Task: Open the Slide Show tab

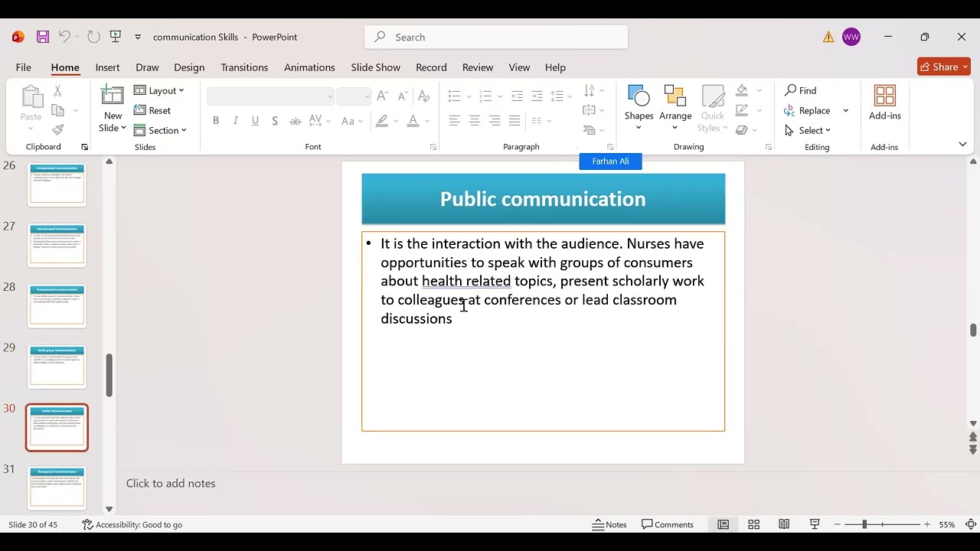Action: point(375,67)
